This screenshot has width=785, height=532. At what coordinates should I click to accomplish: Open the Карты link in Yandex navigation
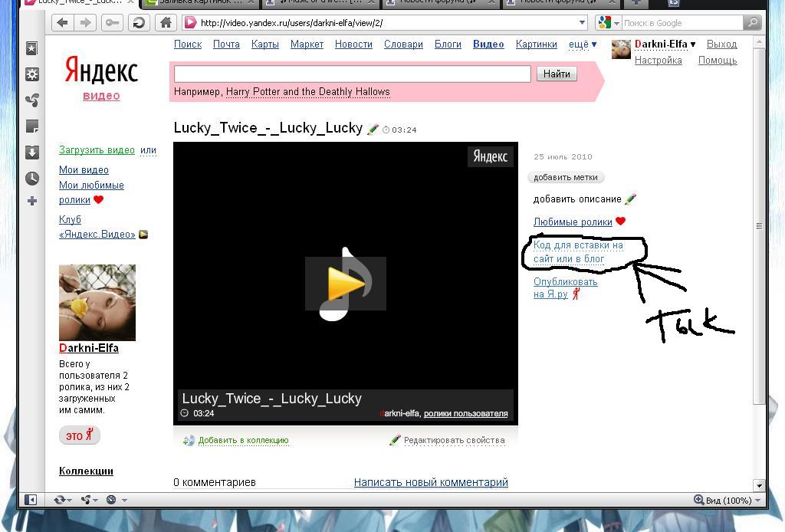click(x=264, y=44)
